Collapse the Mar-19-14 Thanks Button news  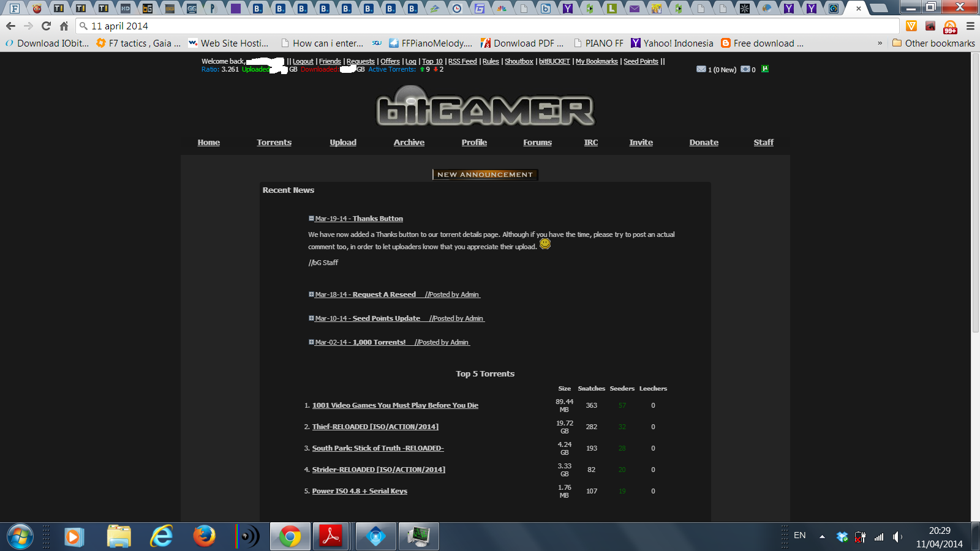coord(311,219)
